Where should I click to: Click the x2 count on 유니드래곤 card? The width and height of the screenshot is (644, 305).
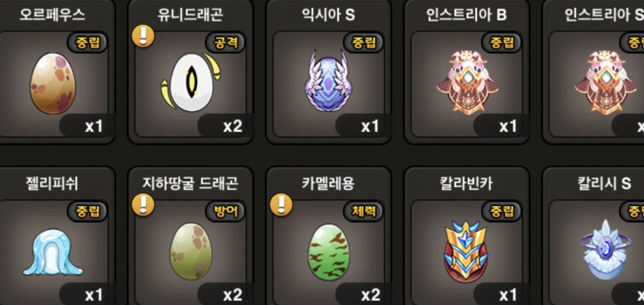[x=232, y=126]
